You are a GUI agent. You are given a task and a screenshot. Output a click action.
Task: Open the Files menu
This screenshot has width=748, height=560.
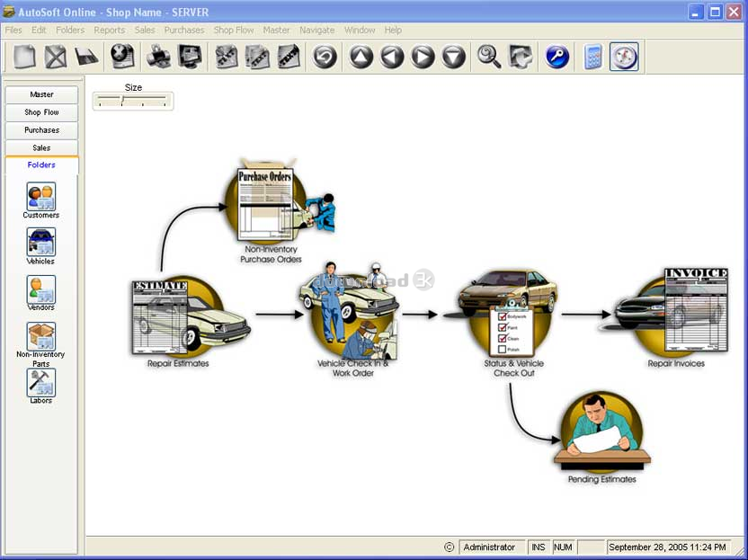[13, 30]
